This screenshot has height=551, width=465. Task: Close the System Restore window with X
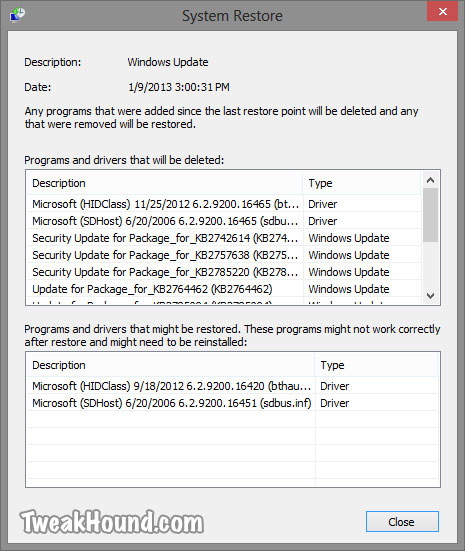[x=443, y=11]
